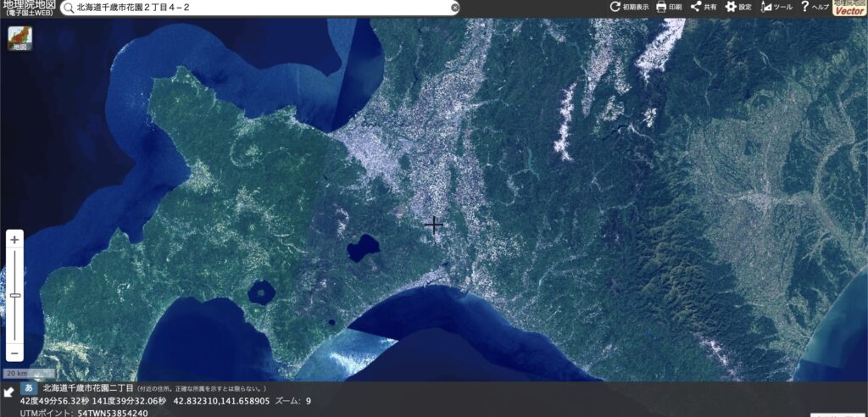This screenshot has width=868, height=417.
Task: Open the ツール tools menu
Action: pyautogui.click(x=776, y=7)
